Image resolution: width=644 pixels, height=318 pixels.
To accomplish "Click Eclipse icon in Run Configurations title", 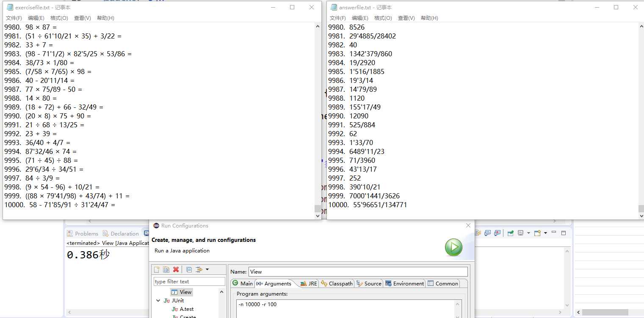I will [156, 226].
